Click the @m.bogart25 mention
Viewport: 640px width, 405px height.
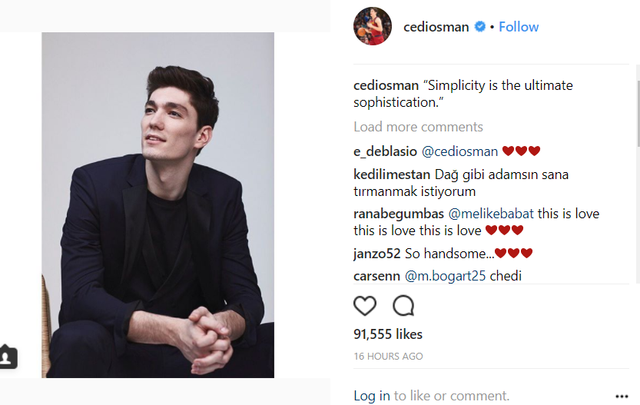pos(445,276)
